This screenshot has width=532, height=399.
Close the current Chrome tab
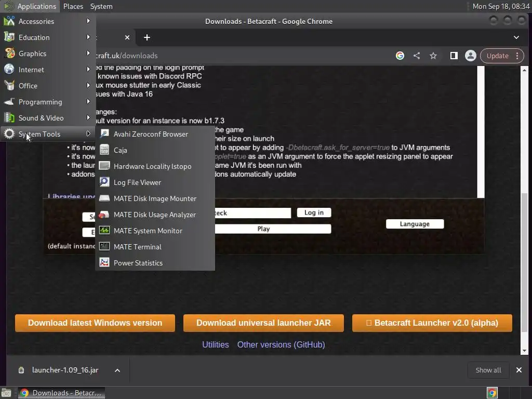coord(127,37)
